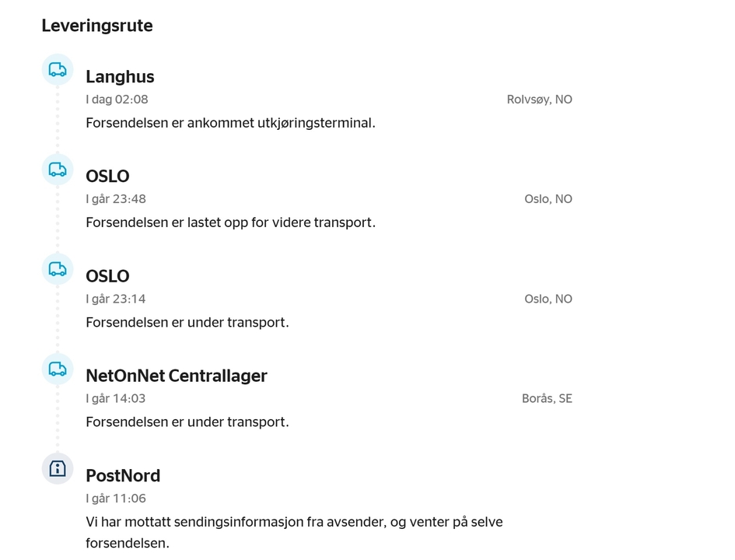
Task: Click the I dag 02:08 timestamp
Action: 117,100
